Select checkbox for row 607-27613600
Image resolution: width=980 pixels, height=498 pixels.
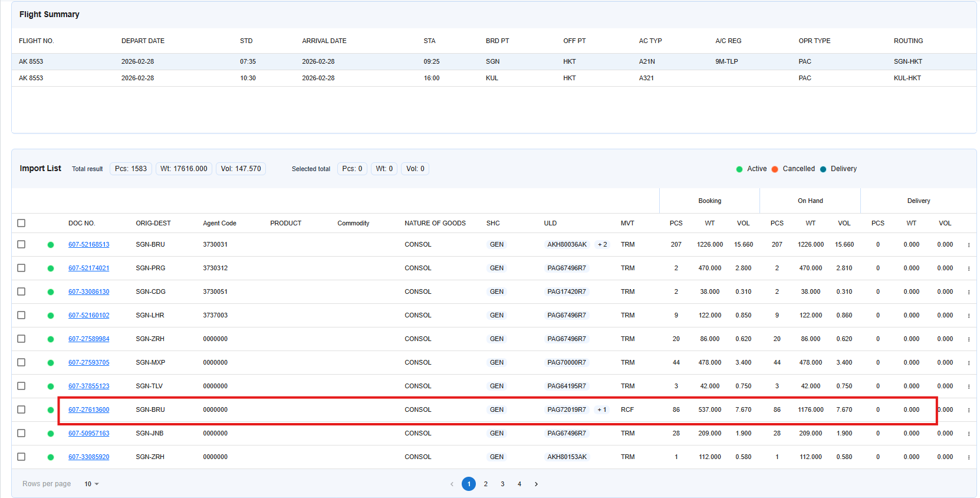tap(21, 409)
